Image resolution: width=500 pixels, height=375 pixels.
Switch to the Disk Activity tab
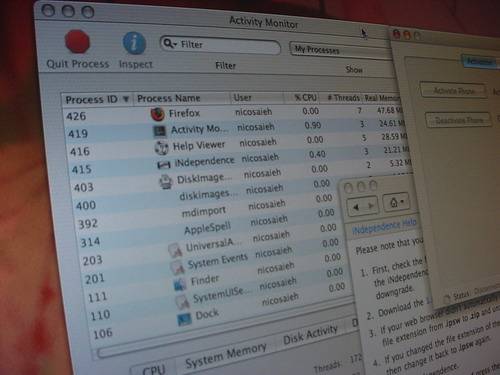pyautogui.click(x=310, y=334)
